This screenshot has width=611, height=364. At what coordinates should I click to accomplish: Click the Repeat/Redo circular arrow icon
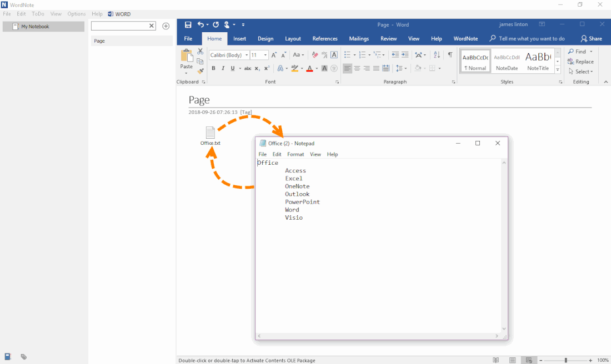tap(216, 24)
